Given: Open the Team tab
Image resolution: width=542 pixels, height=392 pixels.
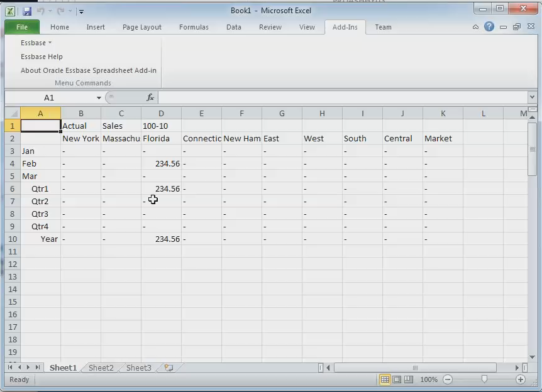Looking at the screenshot, I should pyautogui.click(x=383, y=27).
